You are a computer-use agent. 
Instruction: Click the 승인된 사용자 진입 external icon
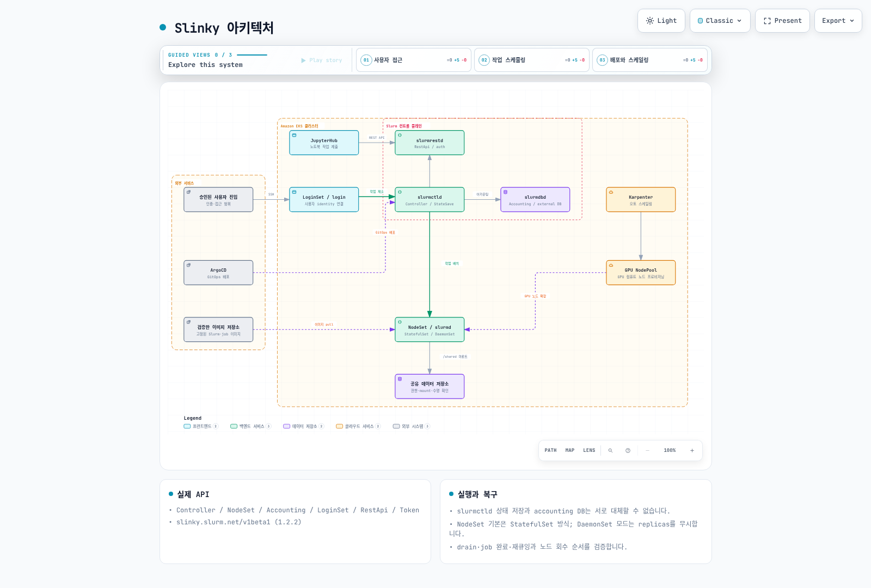coord(189,192)
